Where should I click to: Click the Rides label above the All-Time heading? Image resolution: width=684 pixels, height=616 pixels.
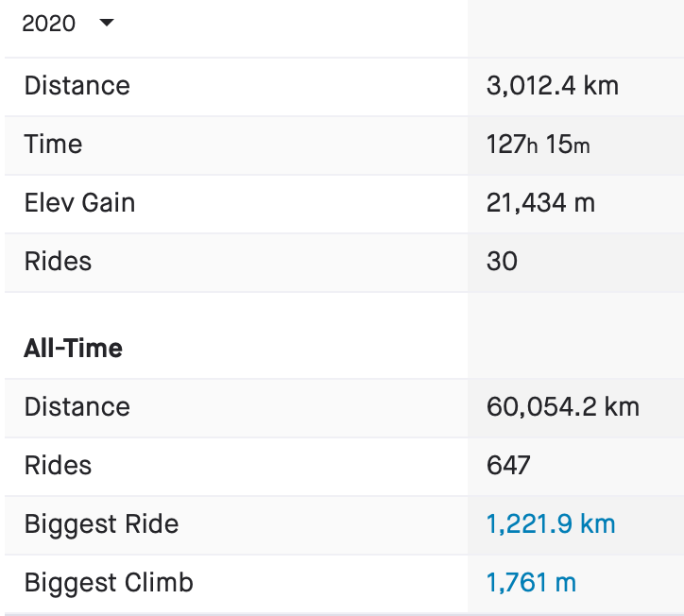[x=59, y=262]
